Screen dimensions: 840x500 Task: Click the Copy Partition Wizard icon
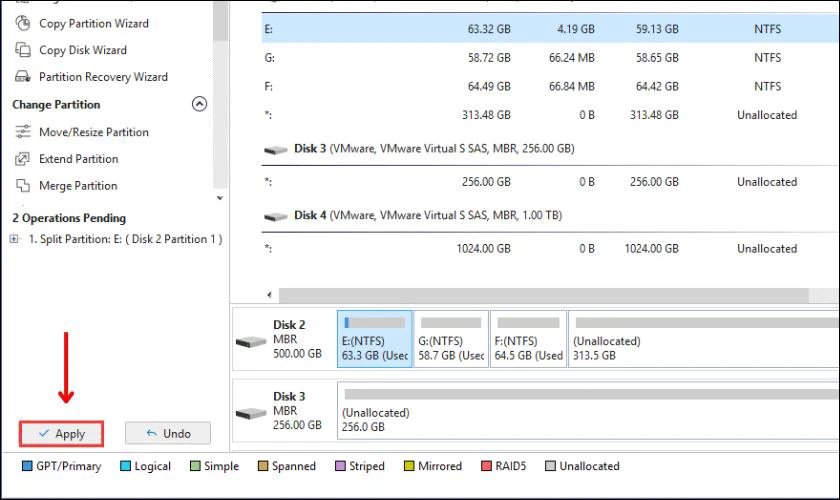pyautogui.click(x=22, y=23)
